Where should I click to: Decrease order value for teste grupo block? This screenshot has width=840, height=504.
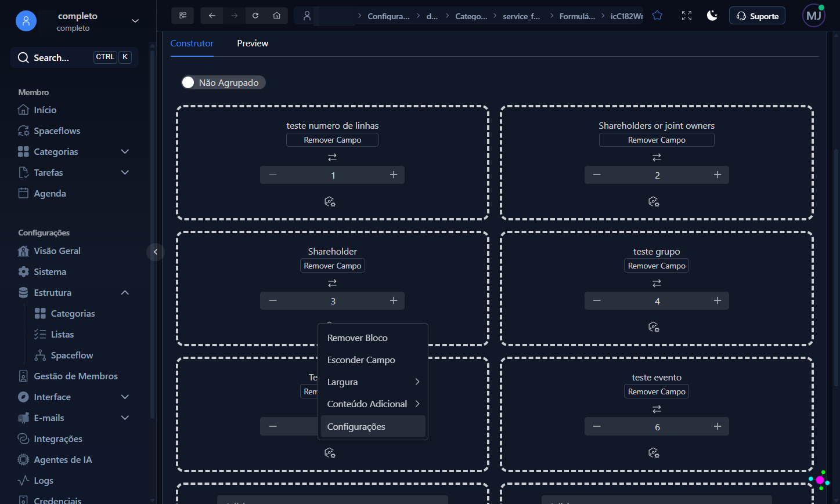[597, 300]
